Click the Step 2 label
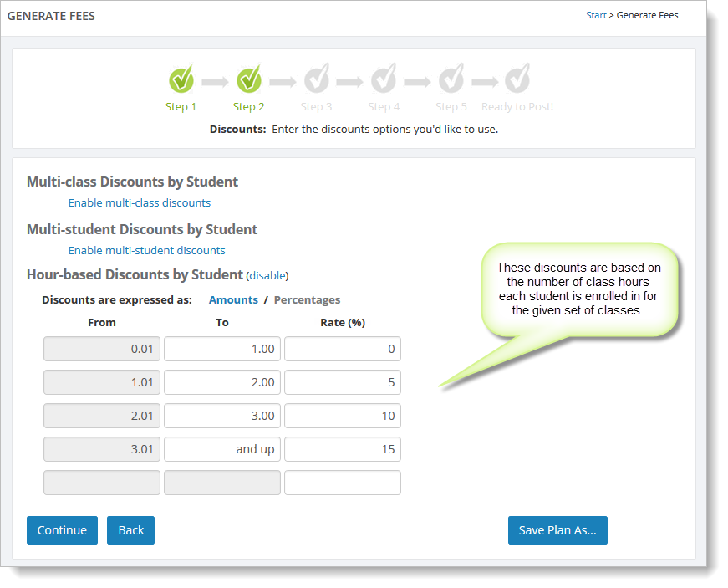The image size is (728, 588). [248, 107]
